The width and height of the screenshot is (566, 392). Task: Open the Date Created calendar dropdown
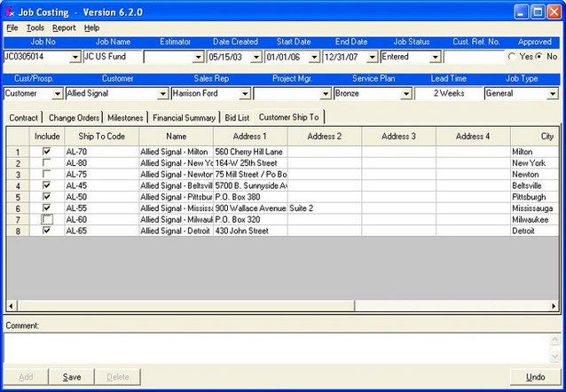coord(254,57)
